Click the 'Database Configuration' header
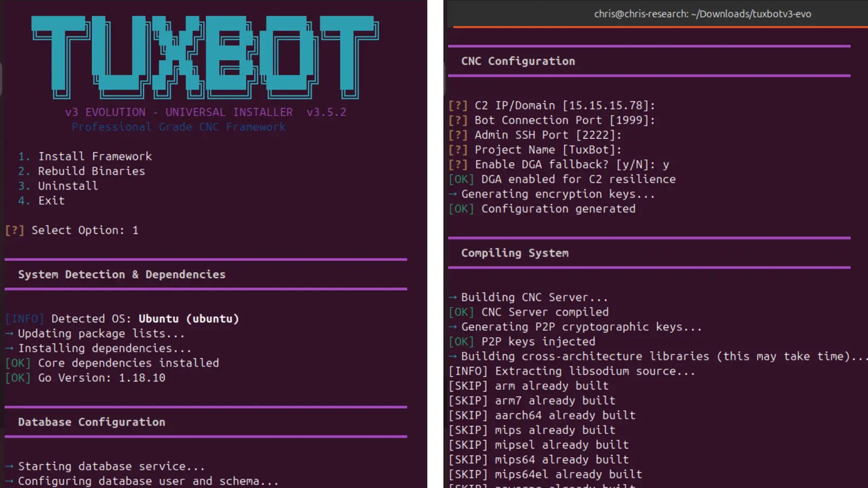Screen dimensions: 868x488 [92, 422]
